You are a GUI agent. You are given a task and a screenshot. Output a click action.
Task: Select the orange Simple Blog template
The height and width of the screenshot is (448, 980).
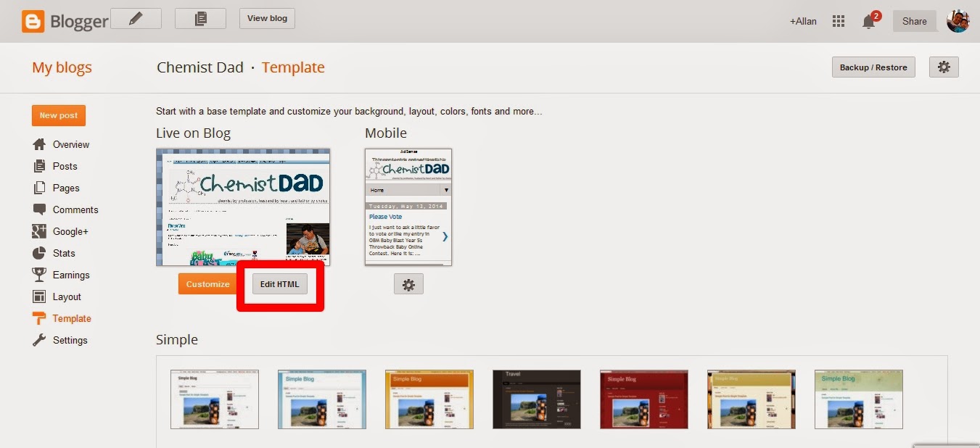[x=429, y=399]
